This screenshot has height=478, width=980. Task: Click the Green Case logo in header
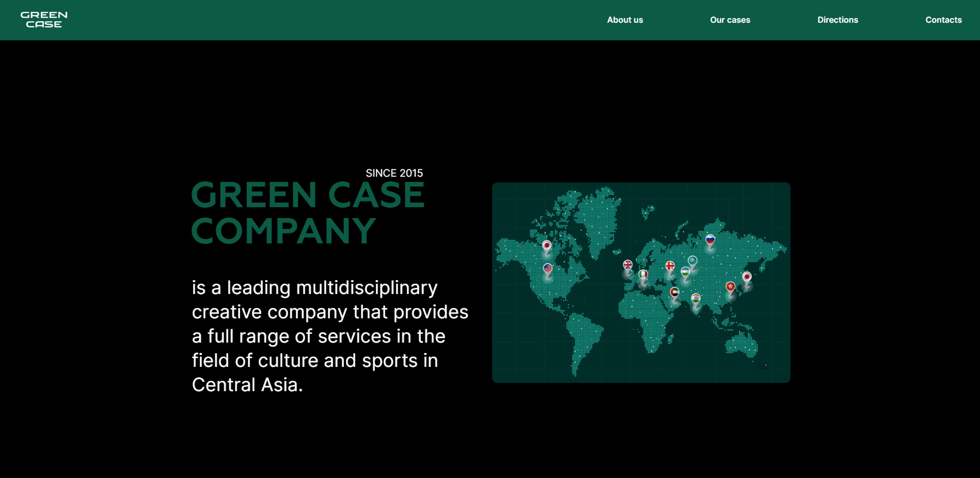point(44,19)
